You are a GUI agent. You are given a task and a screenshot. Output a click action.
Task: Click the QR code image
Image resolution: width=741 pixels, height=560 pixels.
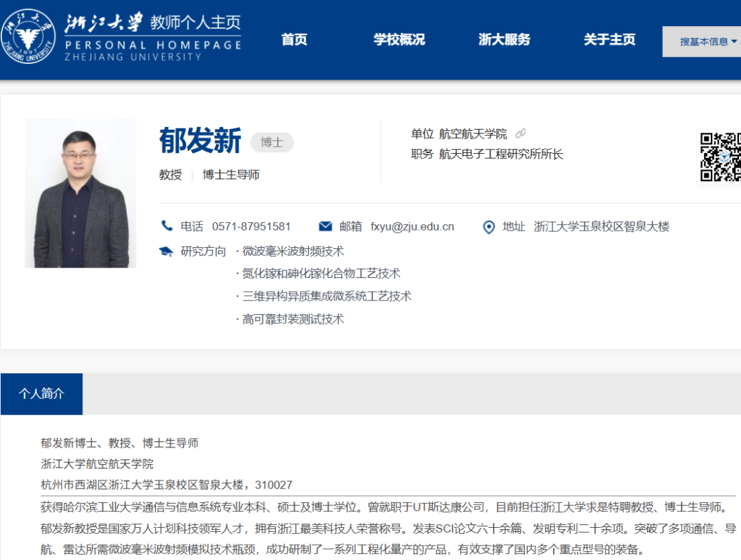[x=720, y=157]
